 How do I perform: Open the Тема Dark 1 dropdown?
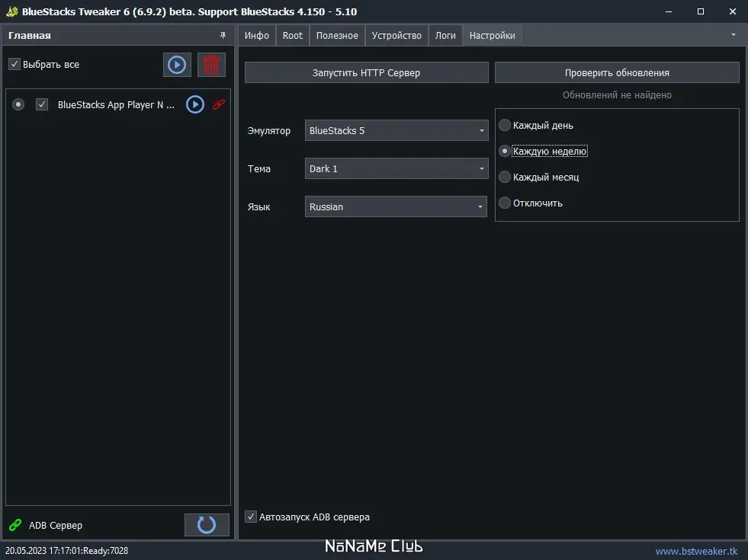pos(396,168)
